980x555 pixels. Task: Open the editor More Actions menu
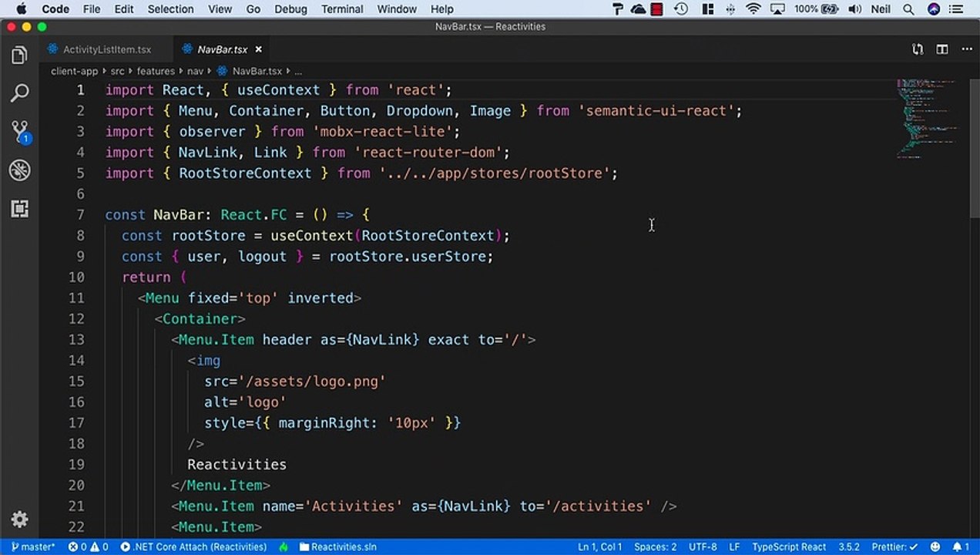click(966, 49)
